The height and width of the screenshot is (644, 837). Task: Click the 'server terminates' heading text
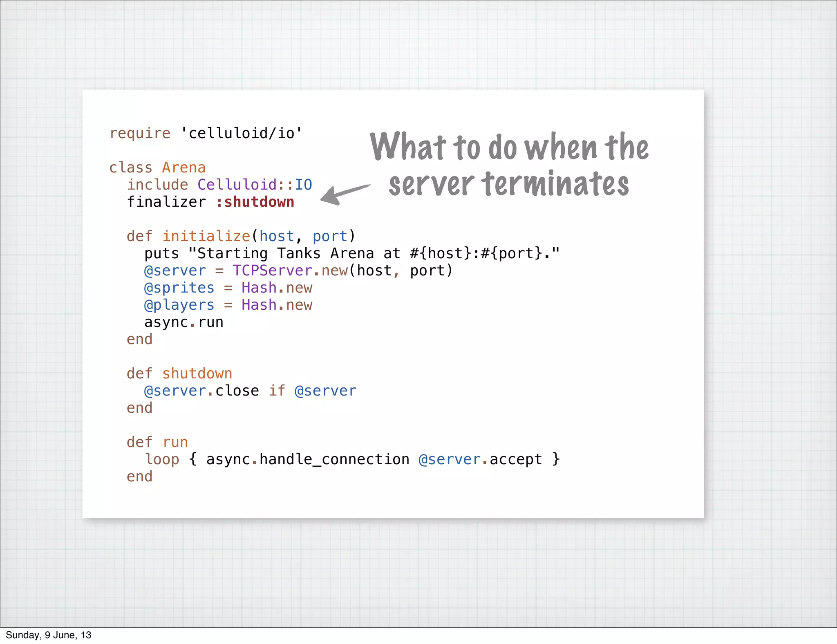pyautogui.click(x=509, y=184)
